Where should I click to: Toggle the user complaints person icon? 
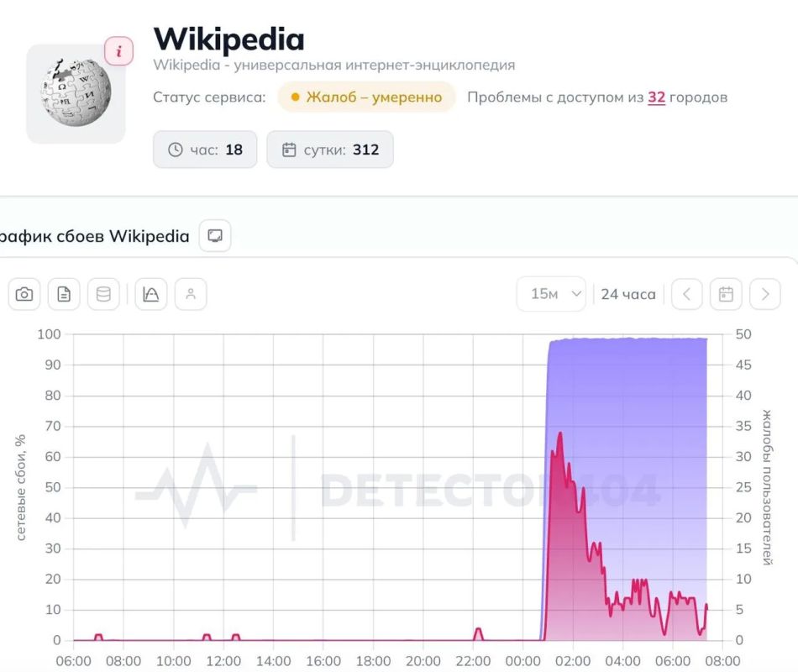coord(191,294)
